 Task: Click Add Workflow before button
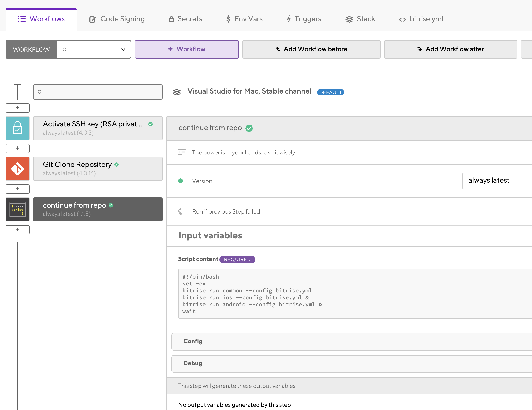click(311, 49)
